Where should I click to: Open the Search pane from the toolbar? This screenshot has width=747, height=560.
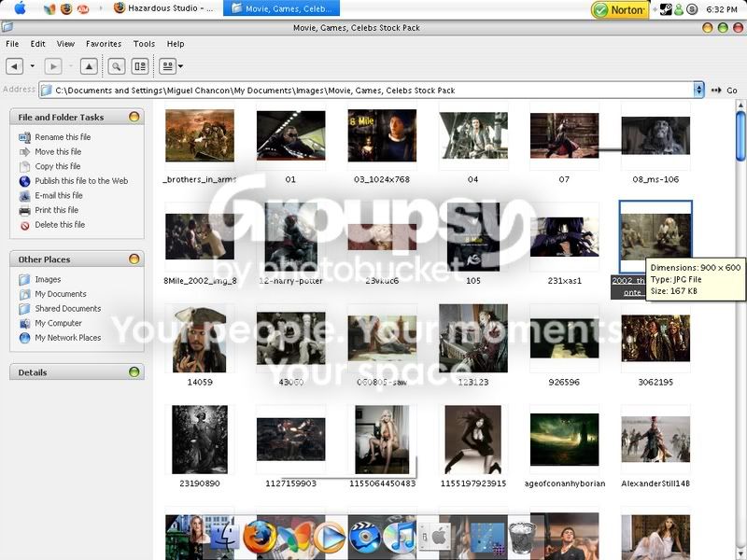point(116,66)
